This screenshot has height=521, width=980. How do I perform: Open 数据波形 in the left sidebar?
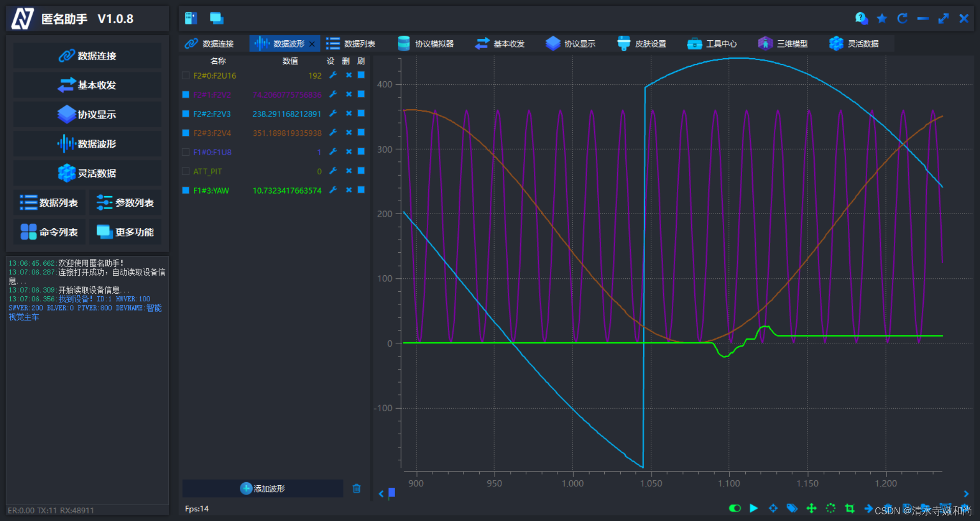coord(87,144)
